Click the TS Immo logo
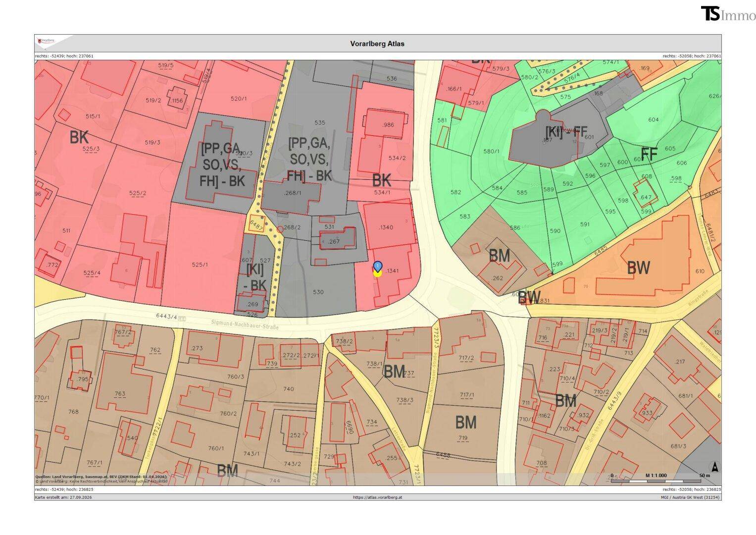756x535 pixels. coord(728,14)
